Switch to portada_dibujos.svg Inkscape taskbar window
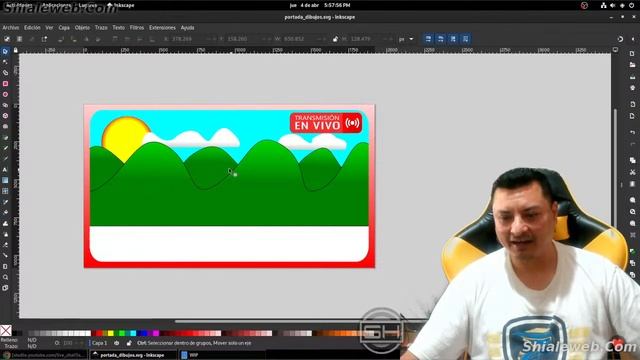Screen dimensions: 640x360 133,355
